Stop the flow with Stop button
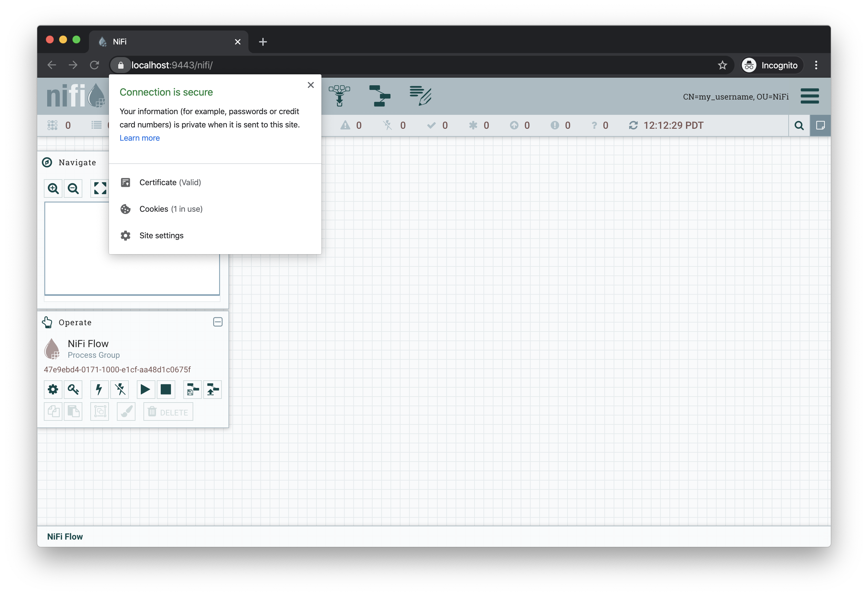The image size is (868, 596). point(165,390)
